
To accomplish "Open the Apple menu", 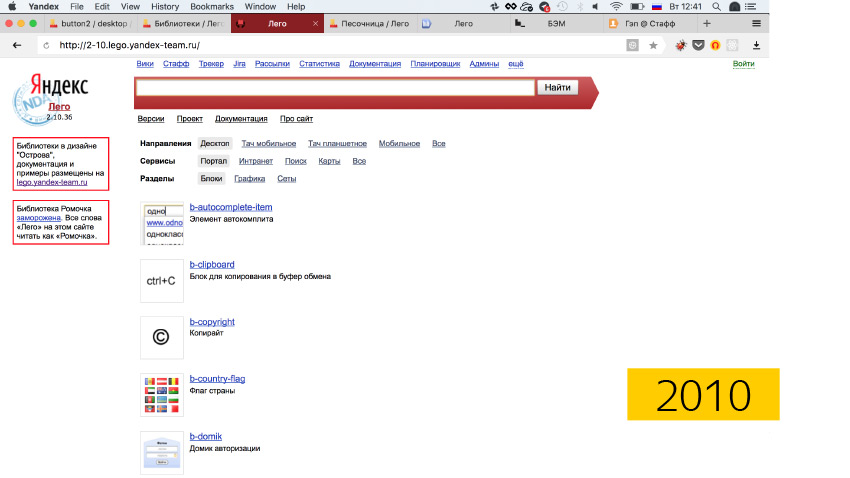I will (12, 7).
